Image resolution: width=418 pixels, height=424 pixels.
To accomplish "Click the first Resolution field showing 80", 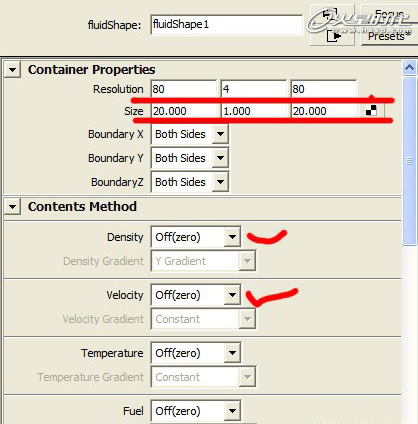I will pos(183,89).
